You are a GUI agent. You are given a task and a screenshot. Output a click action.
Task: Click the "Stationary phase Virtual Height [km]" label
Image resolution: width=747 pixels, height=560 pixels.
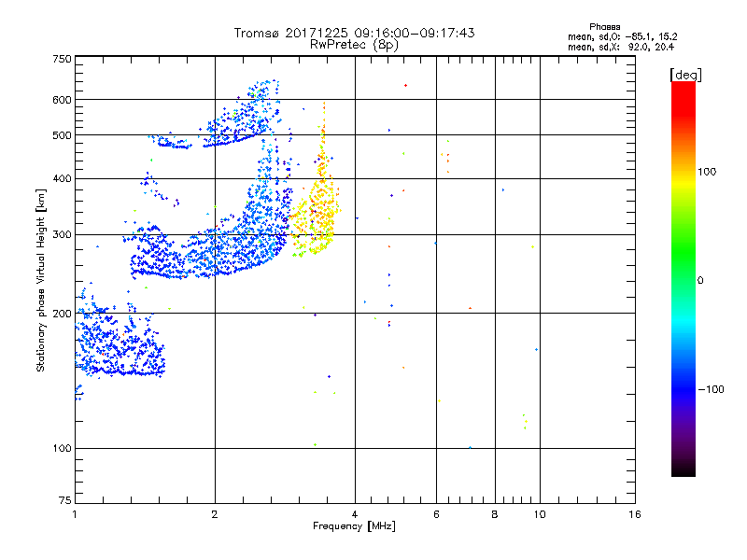point(41,280)
